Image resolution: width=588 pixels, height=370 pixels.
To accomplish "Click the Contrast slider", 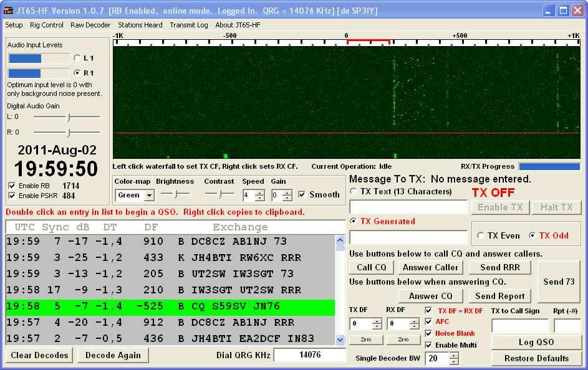I will (219, 194).
